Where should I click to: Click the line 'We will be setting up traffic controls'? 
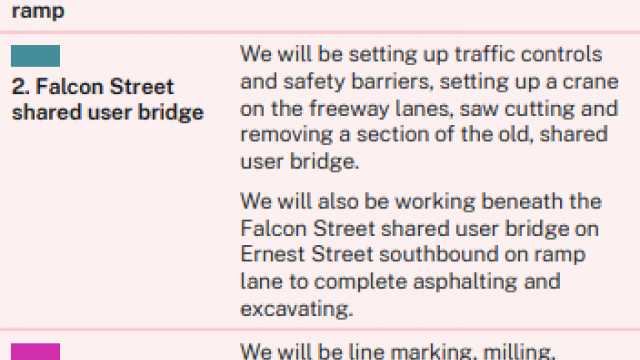[x=421, y=55]
